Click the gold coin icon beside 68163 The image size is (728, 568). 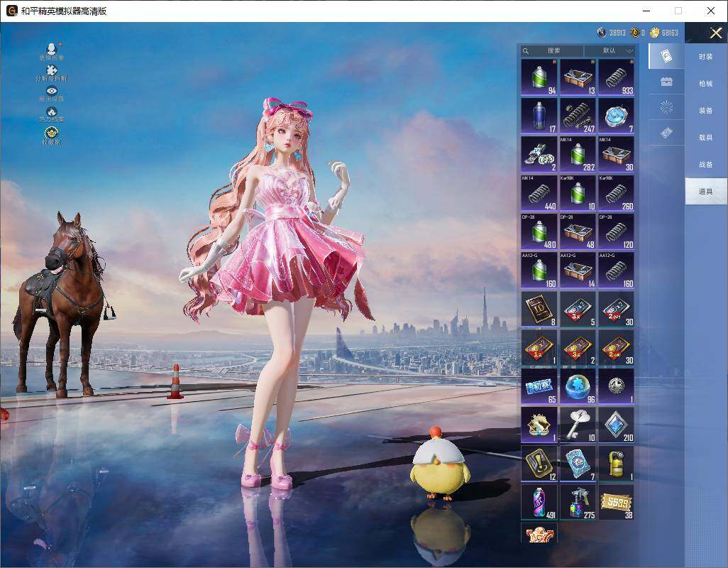tap(655, 33)
